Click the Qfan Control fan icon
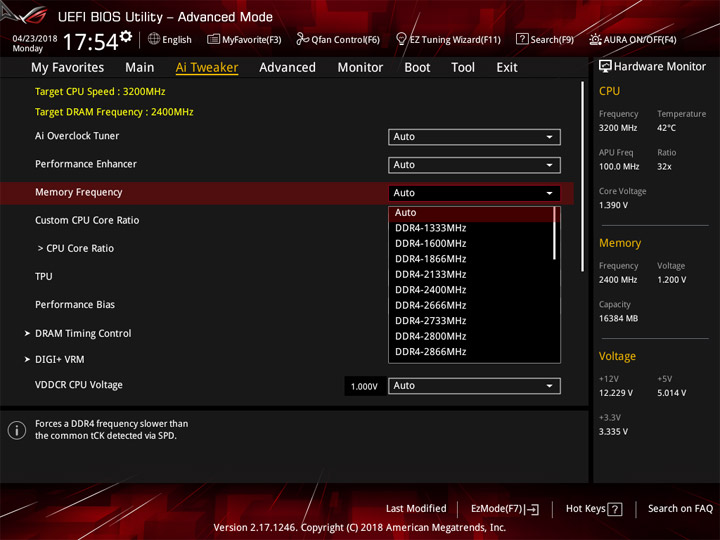720x540 pixels. [x=302, y=39]
